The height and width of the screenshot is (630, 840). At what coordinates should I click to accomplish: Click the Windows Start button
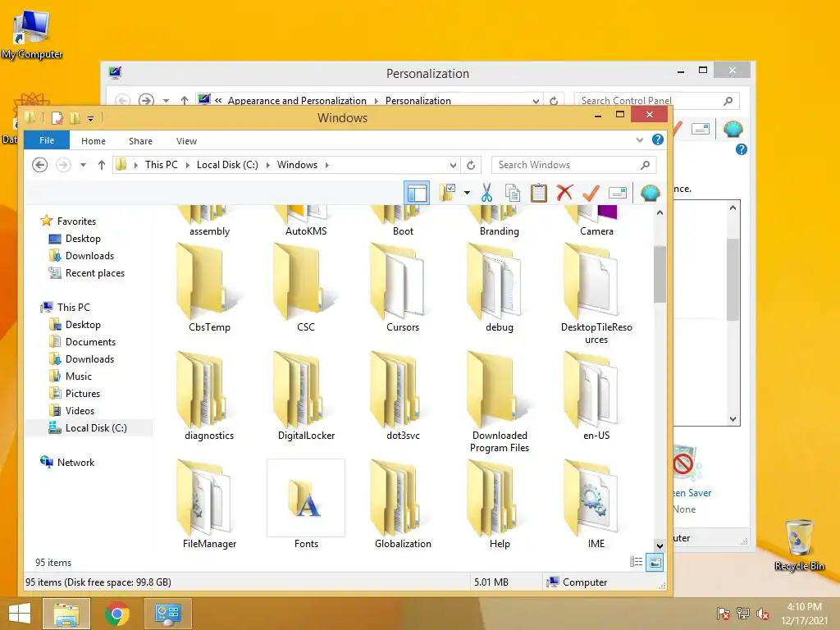click(x=20, y=614)
